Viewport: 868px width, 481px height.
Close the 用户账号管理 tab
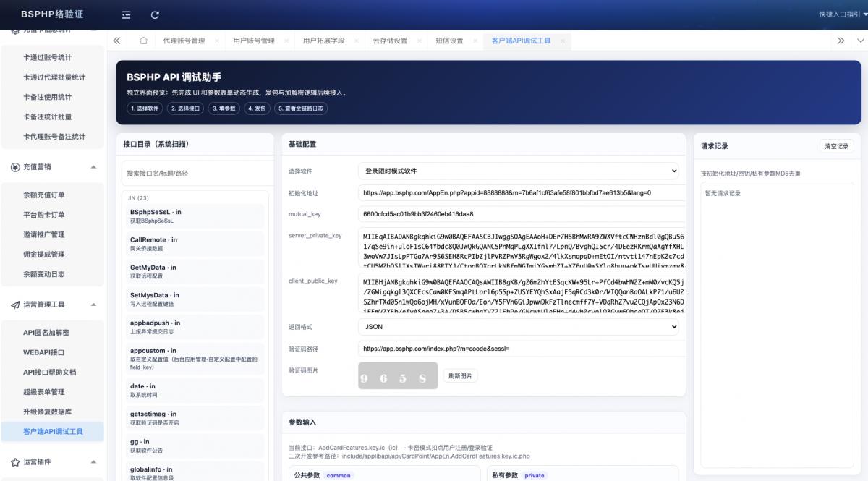click(286, 41)
